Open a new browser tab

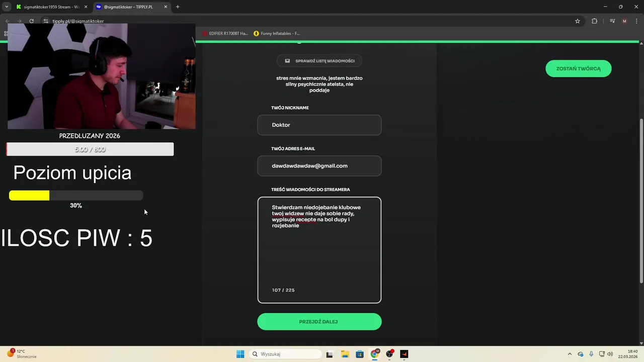tap(178, 7)
